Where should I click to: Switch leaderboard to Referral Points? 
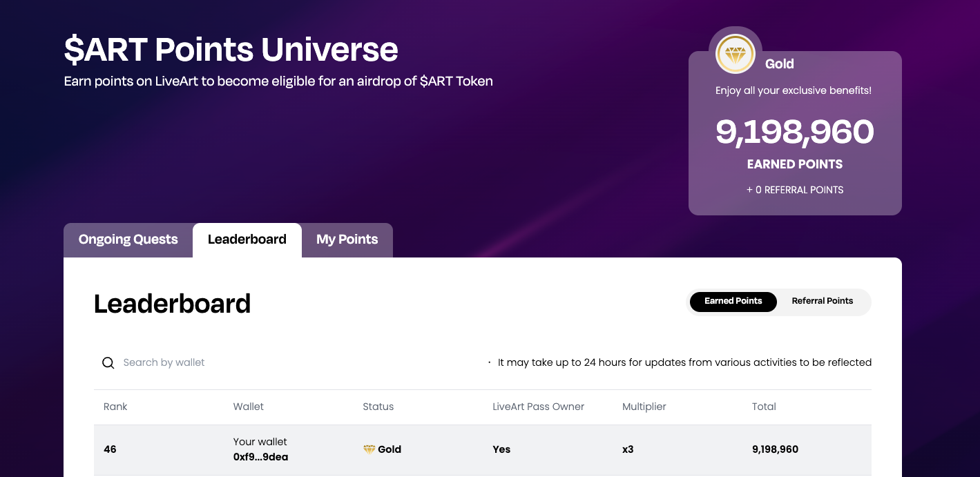[822, 301]
